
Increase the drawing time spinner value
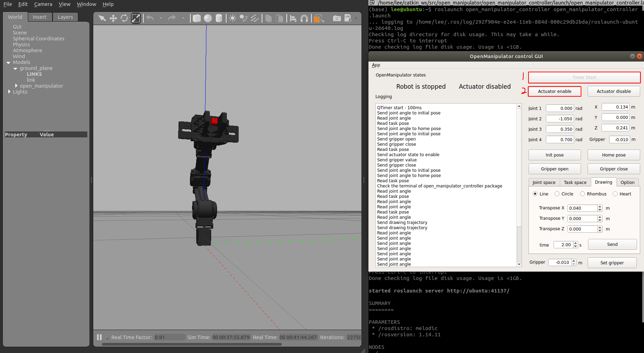coord(575,243)
